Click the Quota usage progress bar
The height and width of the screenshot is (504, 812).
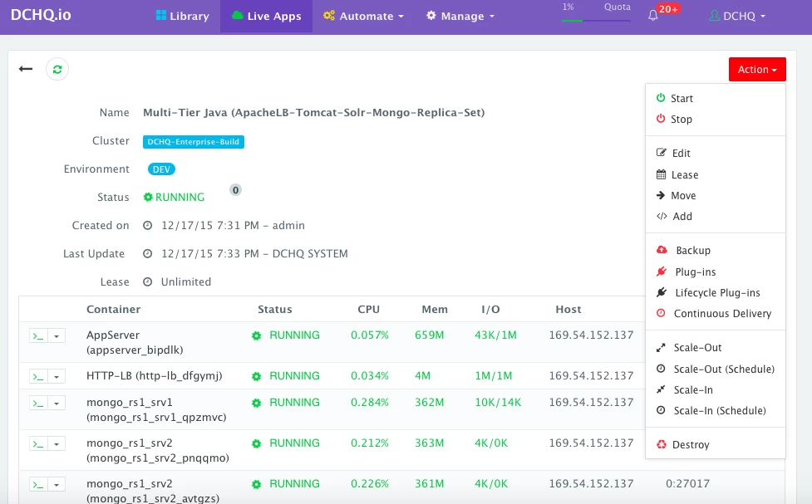tap(596, 20)
